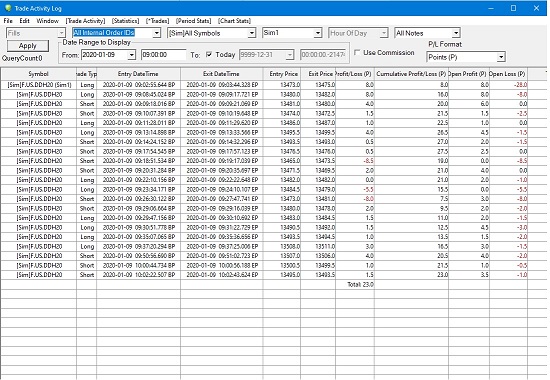This screenshot has height=380, width=550.
Task: Click exit time 09:09:17.721 EP cell
Action: (221, 94)
